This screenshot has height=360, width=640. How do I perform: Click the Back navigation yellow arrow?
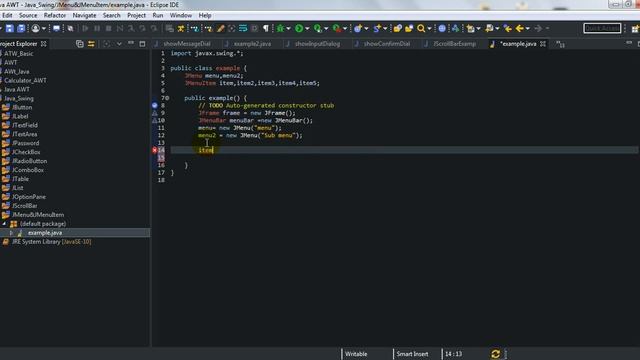tap(519, 28)
